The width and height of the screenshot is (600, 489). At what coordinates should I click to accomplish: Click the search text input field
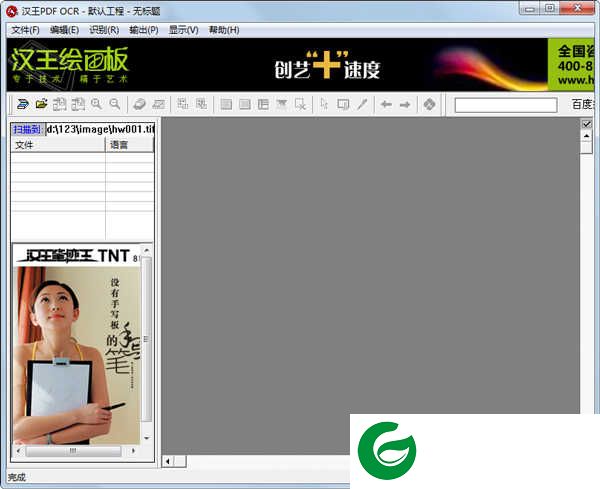tap(505, 105)
